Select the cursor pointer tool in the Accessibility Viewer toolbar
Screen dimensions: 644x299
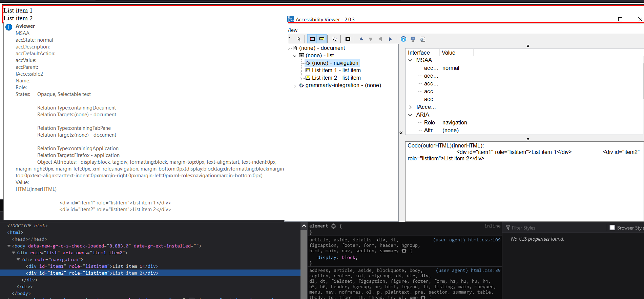click(299, 39)
